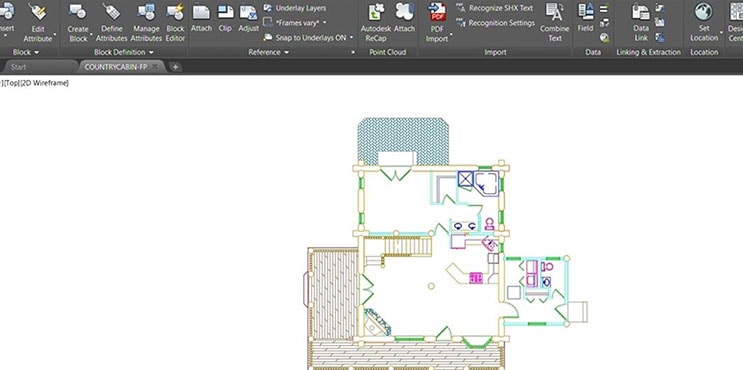Click the OLE Object small icon
Viewport: 743px width, 370px height.
(604, 23)
